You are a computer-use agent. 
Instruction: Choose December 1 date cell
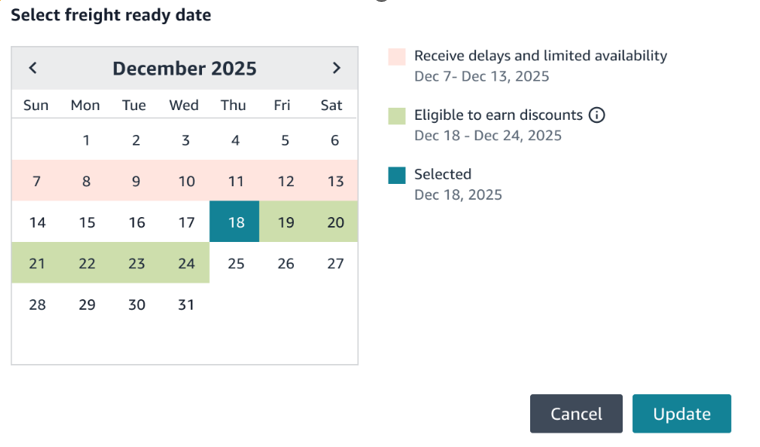[x=87, y=140]
